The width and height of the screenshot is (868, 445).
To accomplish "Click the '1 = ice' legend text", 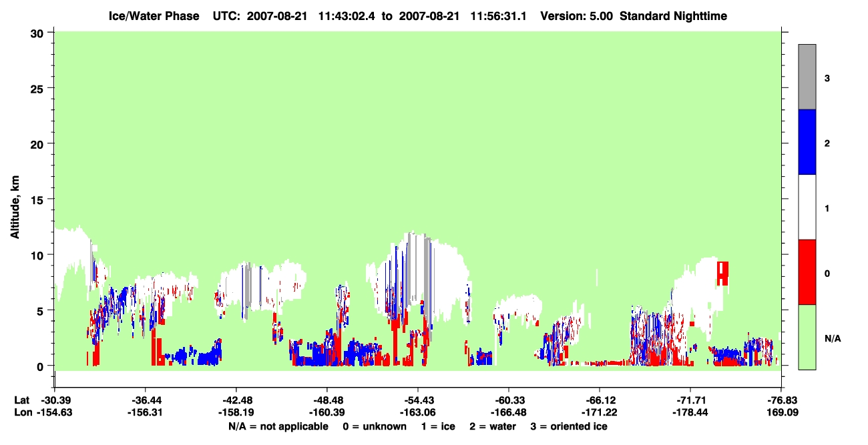I will (x=437, y=426).
